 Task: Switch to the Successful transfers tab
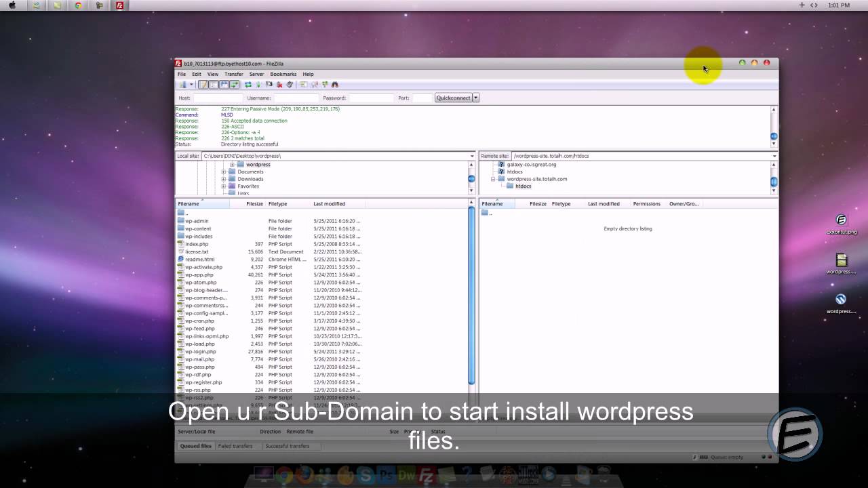point(287,446)
